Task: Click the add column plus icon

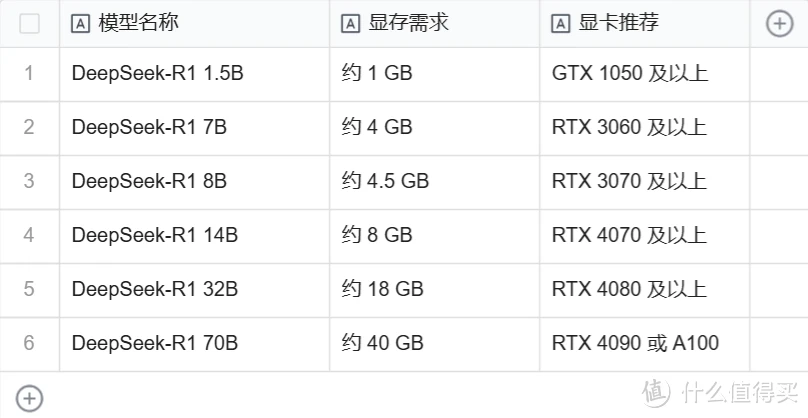Action: (779, 24)
